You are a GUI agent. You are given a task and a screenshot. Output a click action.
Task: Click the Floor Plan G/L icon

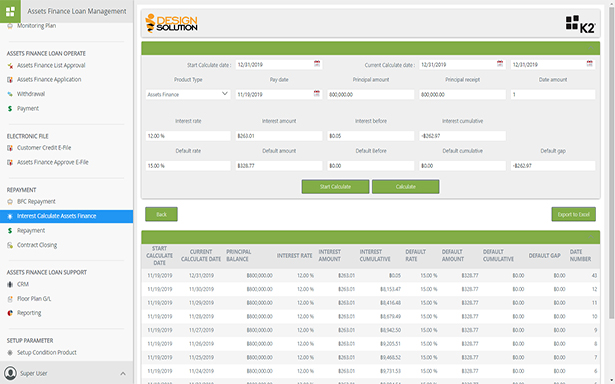[x=10, y=299]
